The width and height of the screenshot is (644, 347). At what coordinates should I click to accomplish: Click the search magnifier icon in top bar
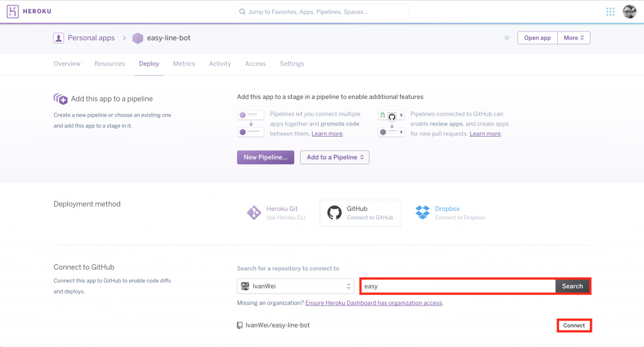(242, 11)
